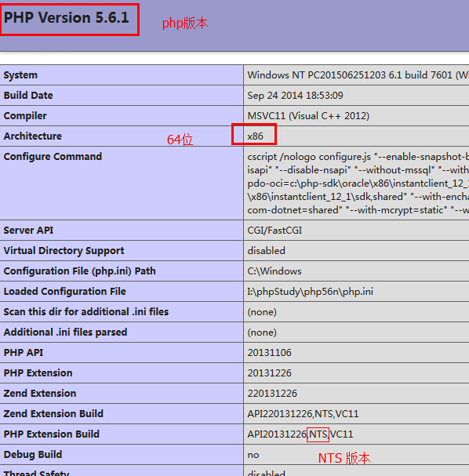This screenshot has height=476, width=469.
Task: Select Additional .ini files parsed label
Action: pyautogui.click(x=65, y=332)
